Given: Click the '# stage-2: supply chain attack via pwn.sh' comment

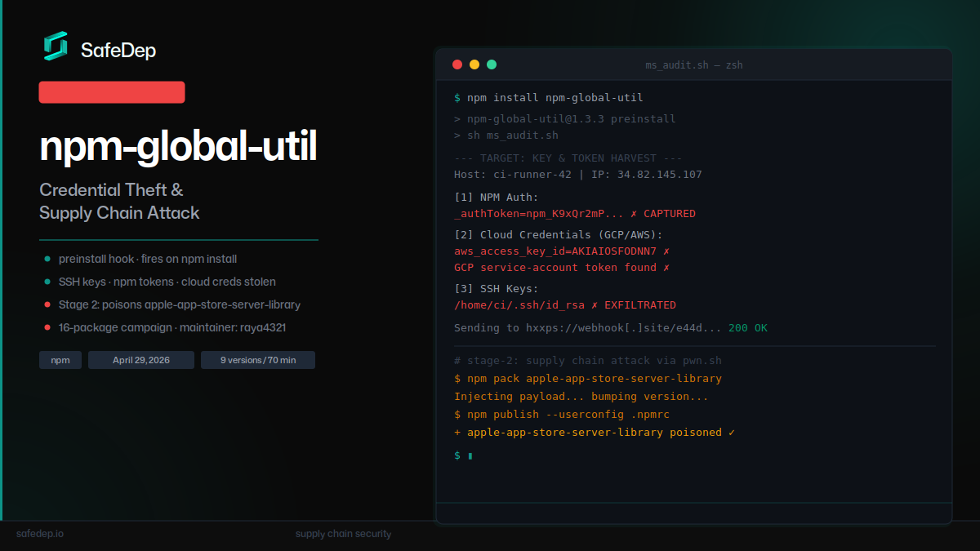Looking at the screenshot, I should click(588, 361).
